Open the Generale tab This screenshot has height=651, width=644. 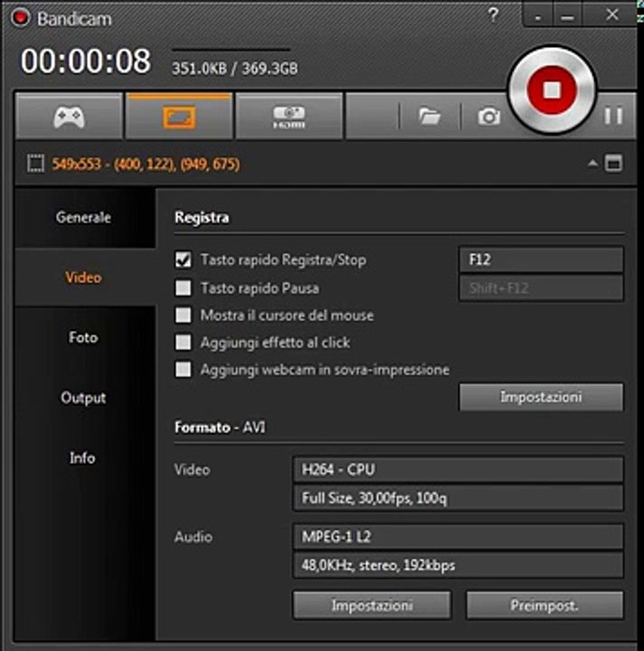[x=85, y=217]
